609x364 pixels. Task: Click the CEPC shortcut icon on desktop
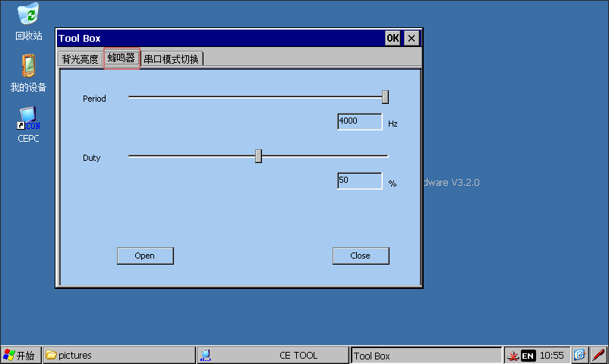tap(28, 118)
